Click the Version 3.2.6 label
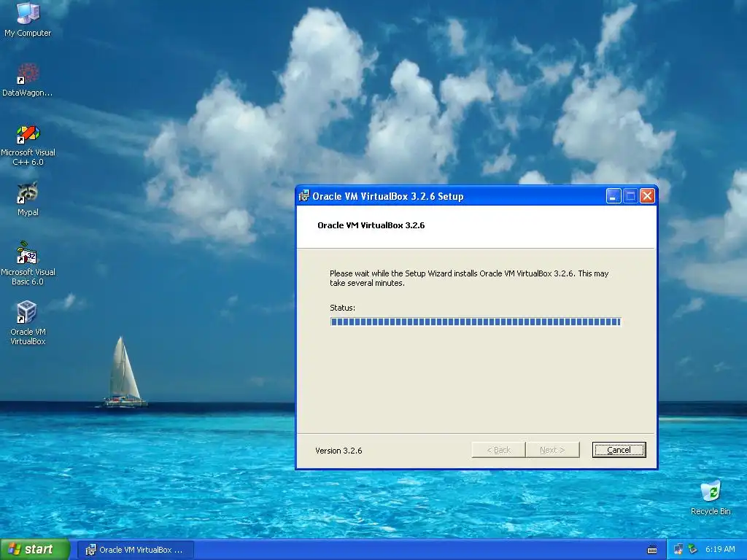 [338, 451]
